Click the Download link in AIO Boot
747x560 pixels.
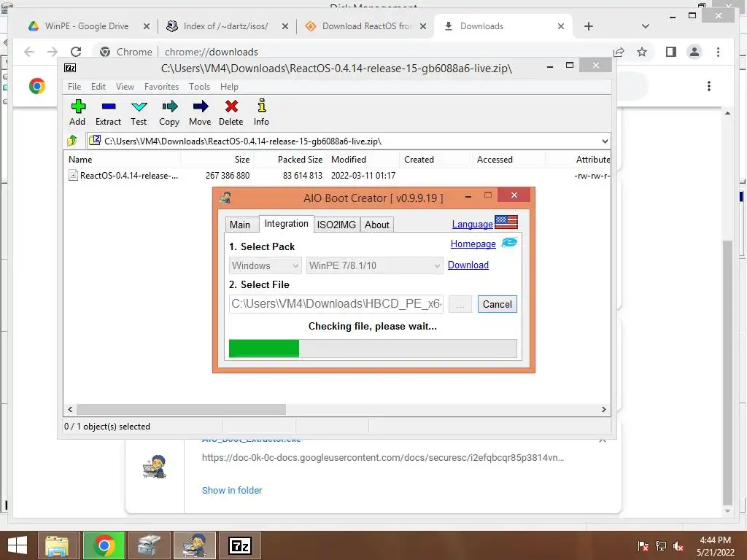[468, 265]
